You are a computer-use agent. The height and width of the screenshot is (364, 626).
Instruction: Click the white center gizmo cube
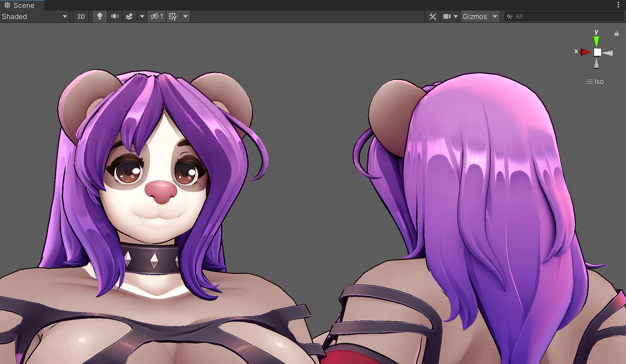[x=597, y=52]
